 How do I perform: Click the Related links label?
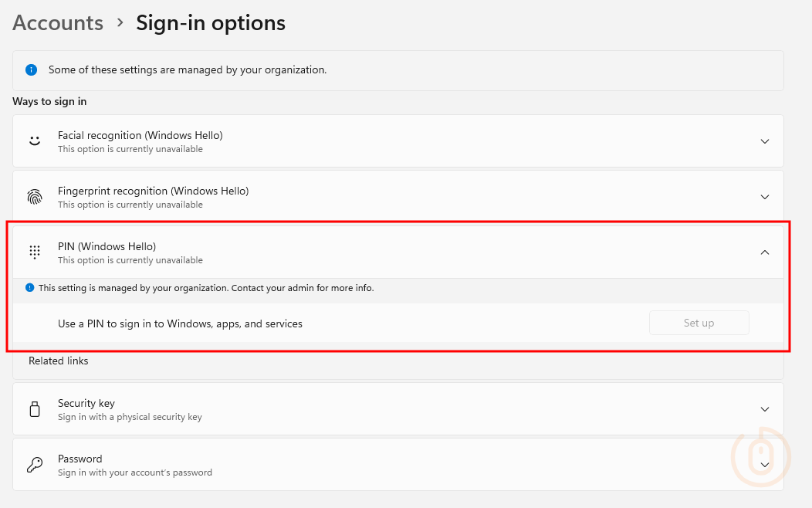(59, 361)
